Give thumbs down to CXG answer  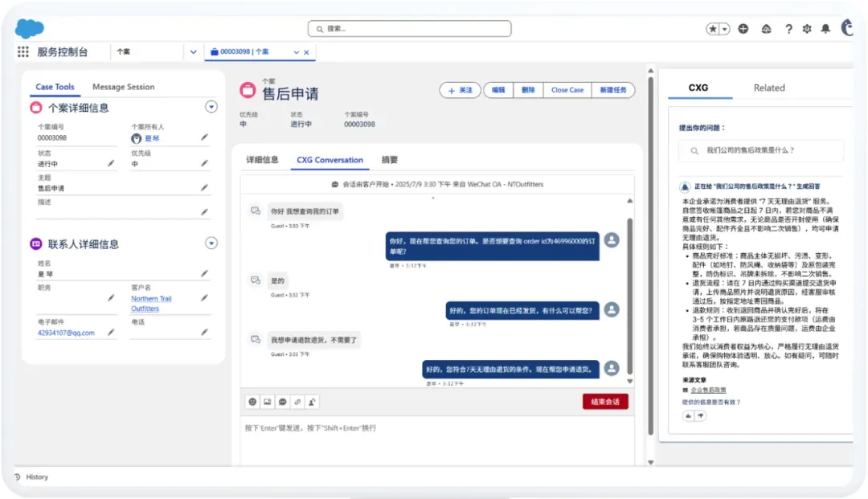tap(701, 415)
